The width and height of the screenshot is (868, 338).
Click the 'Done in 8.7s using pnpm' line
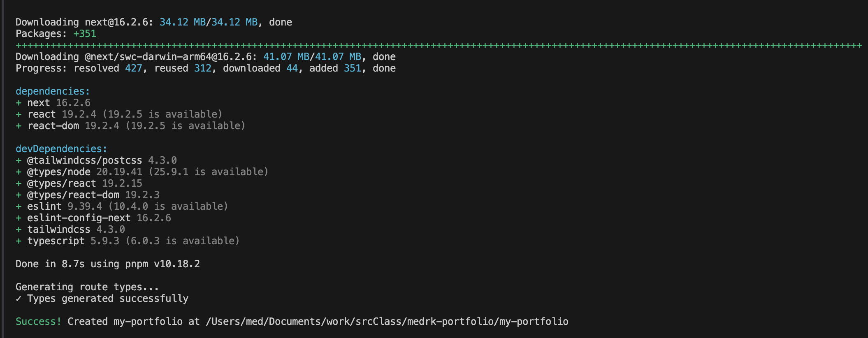[108, 264]
